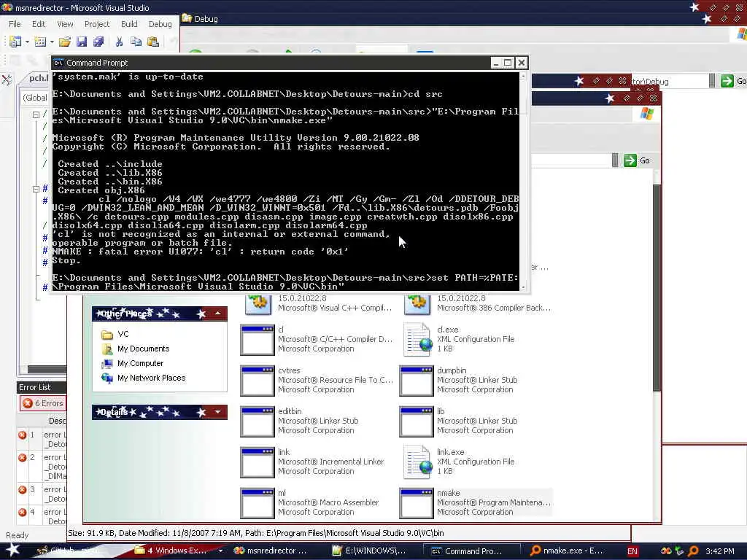Screen dimensions: 747x560
Task: Select the dumpbin executable icon
Action: point(417,381)
